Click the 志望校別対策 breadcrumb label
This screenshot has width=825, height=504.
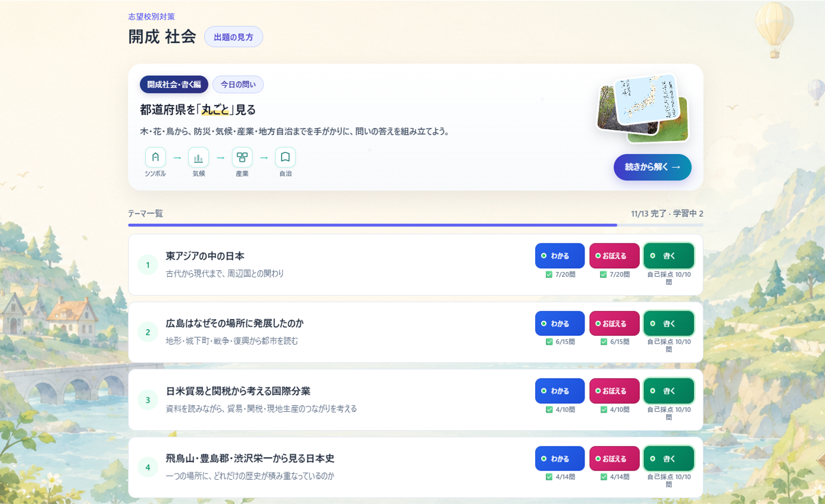pyautogui.click(x=152, y=17)
